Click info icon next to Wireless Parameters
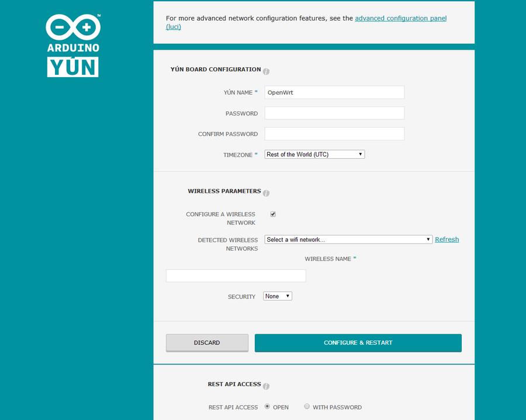The width and height of the screenshot is (526, 420). [266, 193]
